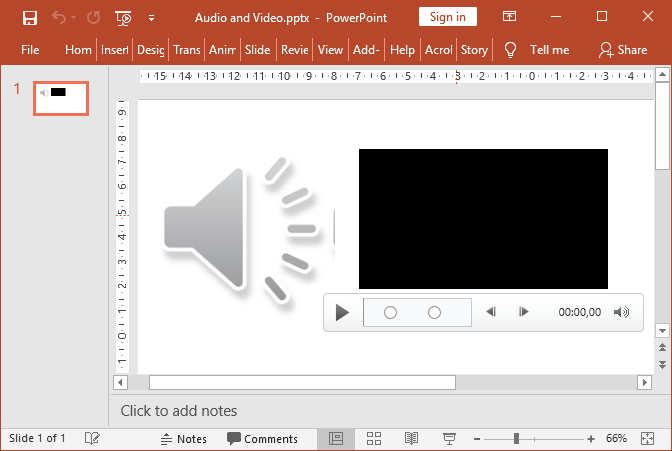
Task: Switch to Reading View
Action: [411, 439]
